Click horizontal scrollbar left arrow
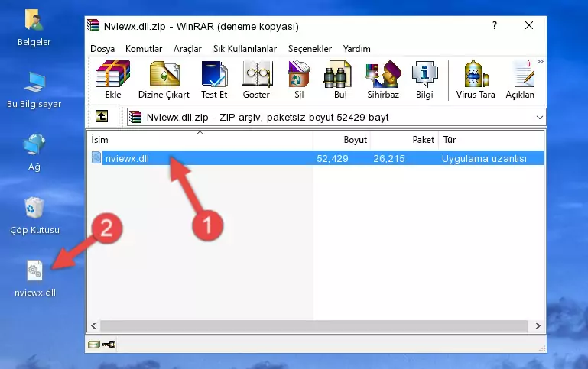This screenshot has height=369, width=588. [94, 326]
